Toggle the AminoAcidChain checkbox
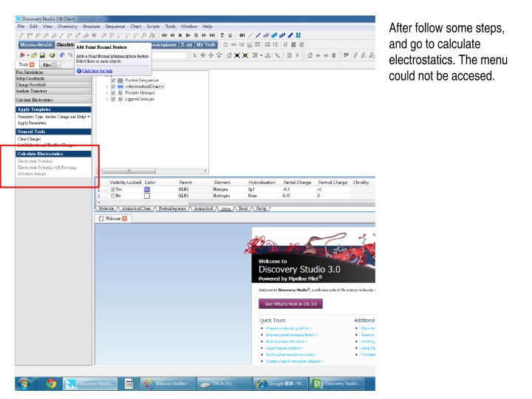Image resolution: width=532 pixels, height=399 pixels. (x=113, y=86)
